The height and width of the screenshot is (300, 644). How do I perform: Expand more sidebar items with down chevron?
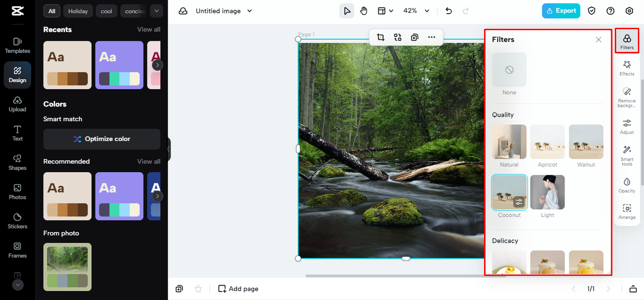click(18, 285)
